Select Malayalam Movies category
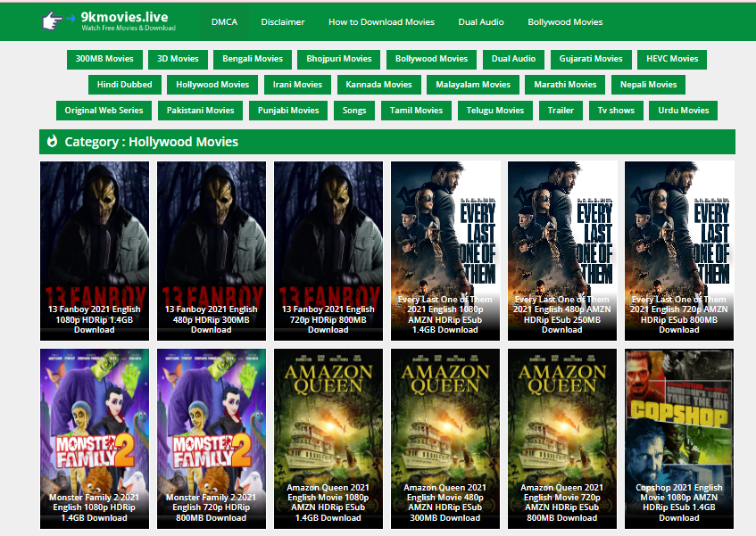Image resolution: width=756 pixels, height=536 pixels. pos(473,85)
